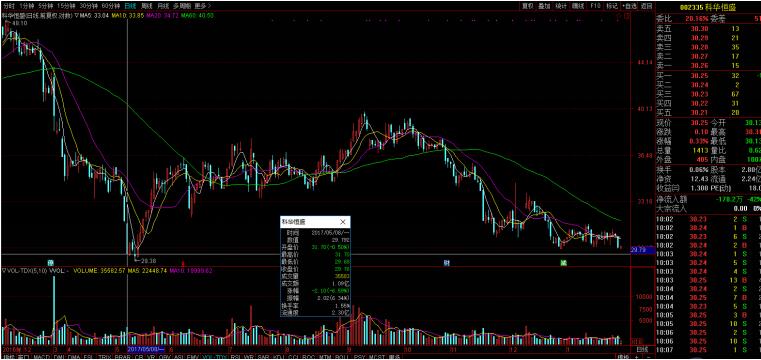The height and width of the screenshot is (360, 761).
Task: Click the 复权 toolbar button
Action: point(528,6)
